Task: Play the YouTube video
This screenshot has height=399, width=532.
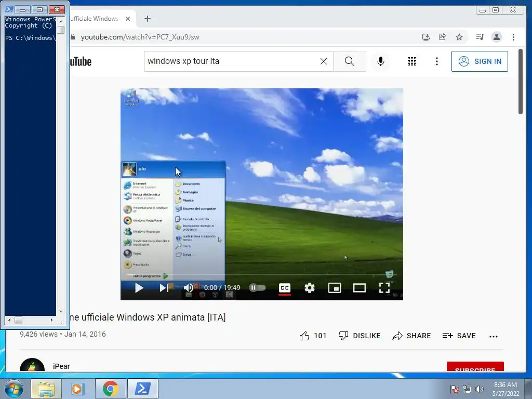Action: tap(139, 288)
